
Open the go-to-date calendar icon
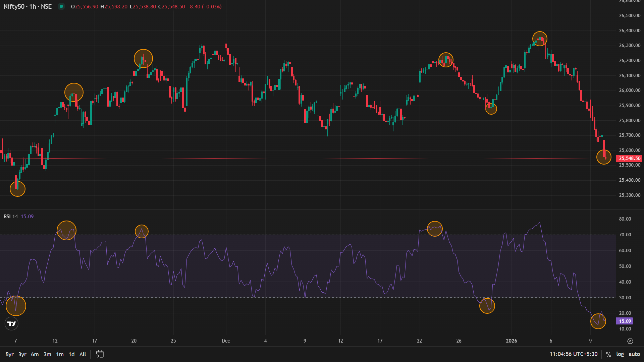coord(100,354)
